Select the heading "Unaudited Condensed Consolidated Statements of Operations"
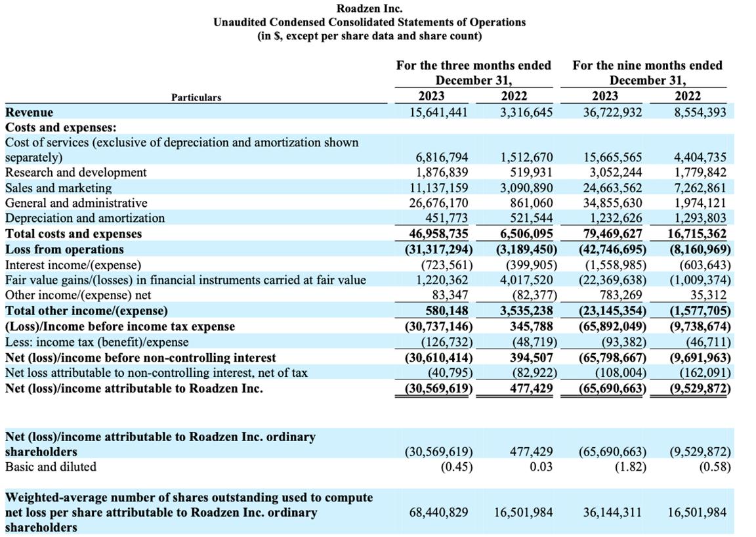756x537 pixels. tap(369, 22)
